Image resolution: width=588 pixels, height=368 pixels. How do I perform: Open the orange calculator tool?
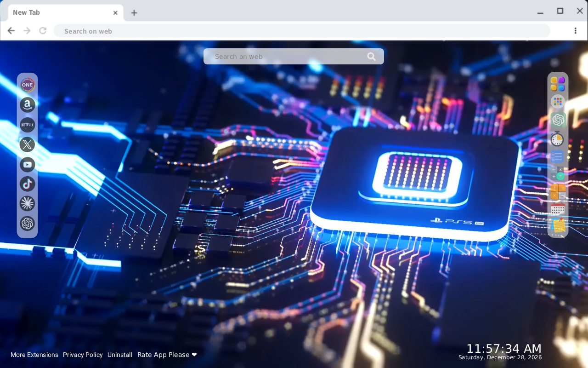click(x=558, y=192)
